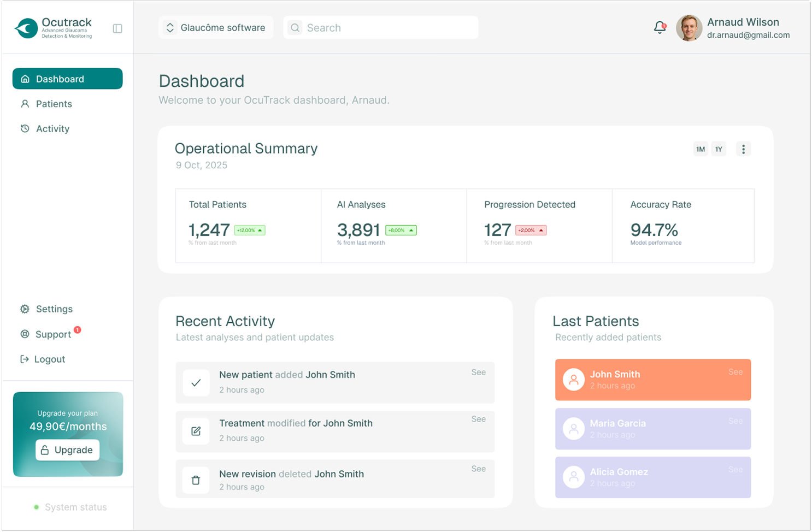This screenshot has width=812, height=532.
Task: Click inside the Search field
Action: coord(388,28)
